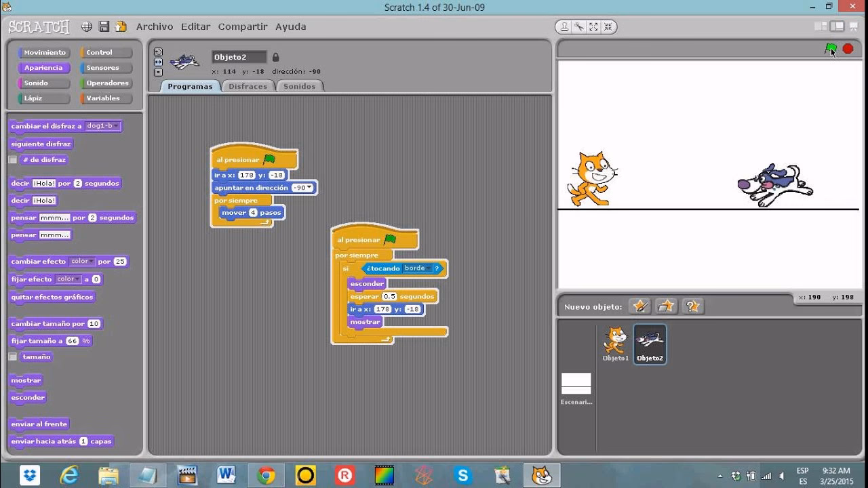Edit steps value 4 in mover block
868x488 pixels.
pyautogui.click(x=253, y=213)
